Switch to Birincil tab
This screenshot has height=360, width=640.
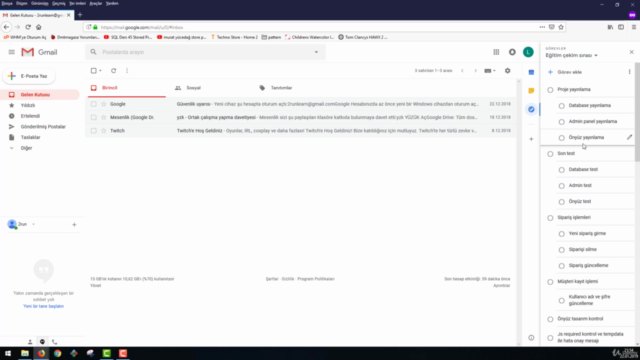[x=127, y=88]
